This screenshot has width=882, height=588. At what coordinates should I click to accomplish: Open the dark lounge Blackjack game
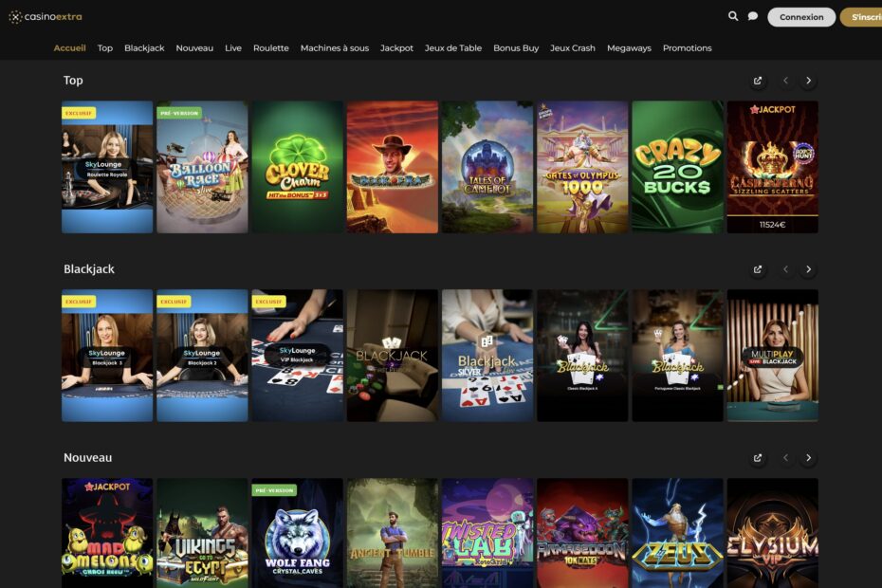(392, 356)
